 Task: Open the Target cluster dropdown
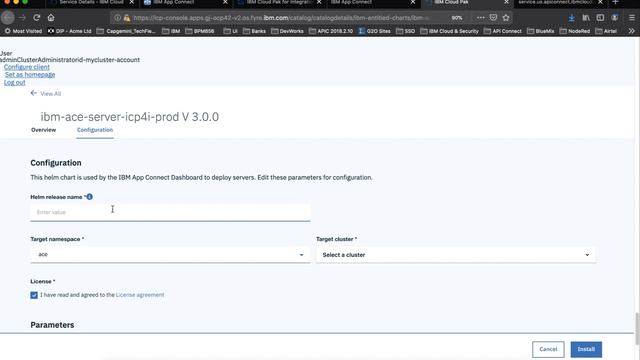click(x=456, y=254)
